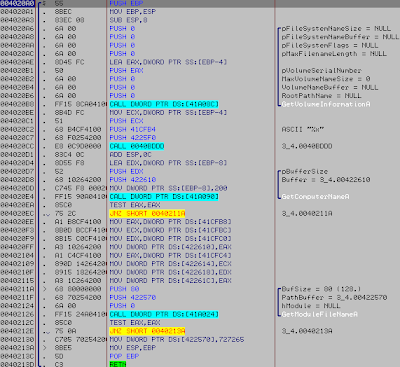
Task: Click the POP EBP instruction
Action: click(x=124, y=356)
